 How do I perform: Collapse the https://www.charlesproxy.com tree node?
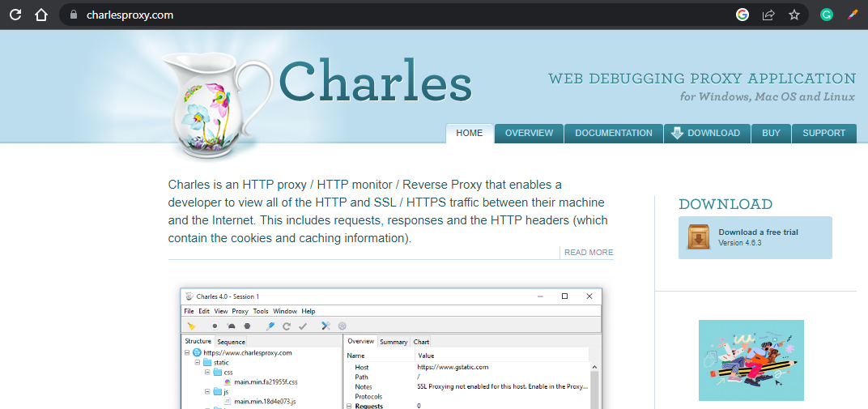[x=187, y=352]
